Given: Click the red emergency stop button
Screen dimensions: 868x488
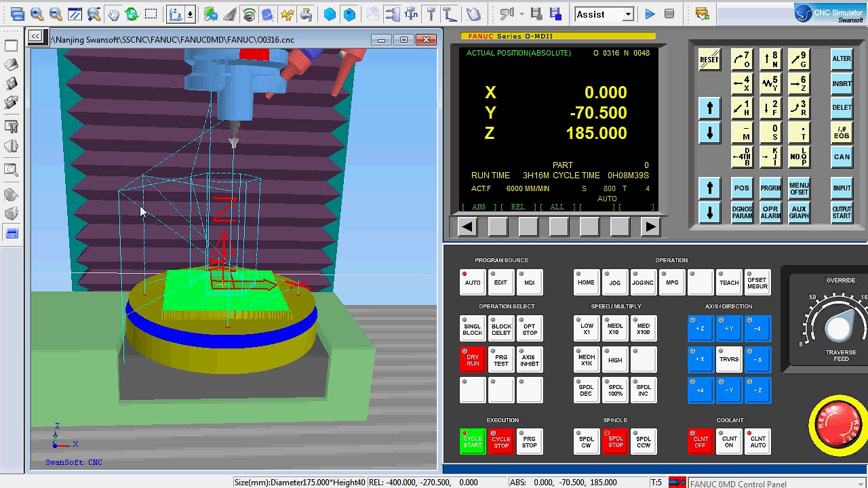Looking at the screenshot, I should [x=838, y=424].
